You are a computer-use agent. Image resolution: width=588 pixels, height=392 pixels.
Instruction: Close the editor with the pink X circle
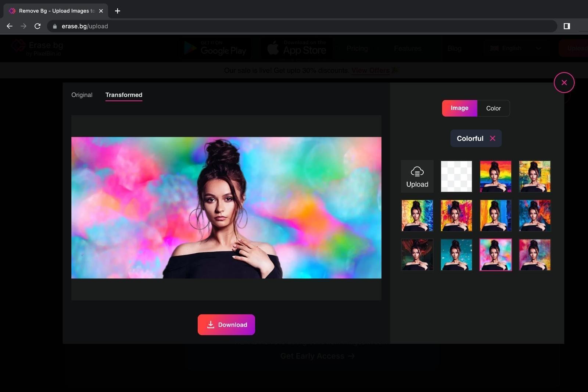coord(564,83)
